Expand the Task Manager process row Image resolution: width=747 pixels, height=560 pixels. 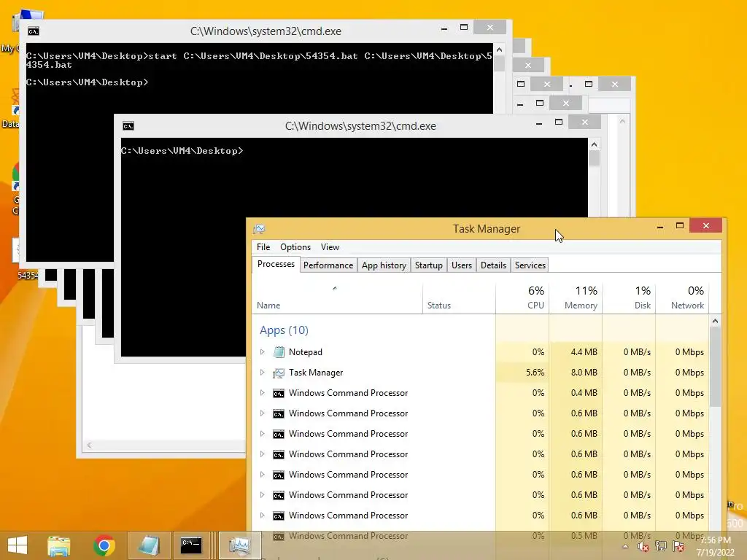[x=262, y=373]
